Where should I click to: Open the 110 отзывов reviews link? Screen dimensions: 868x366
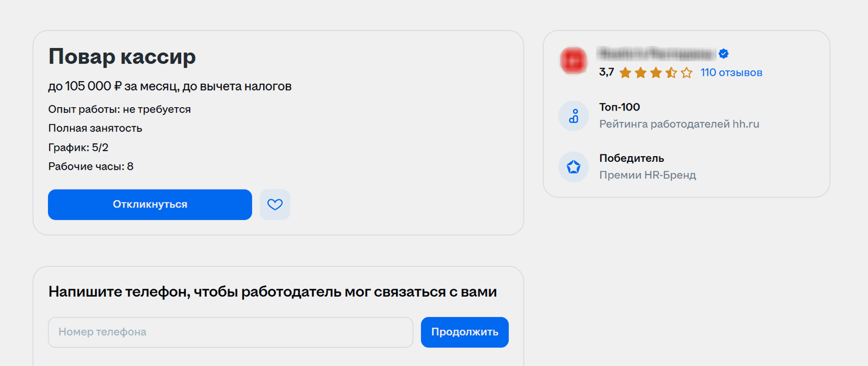tap(731, 73)
